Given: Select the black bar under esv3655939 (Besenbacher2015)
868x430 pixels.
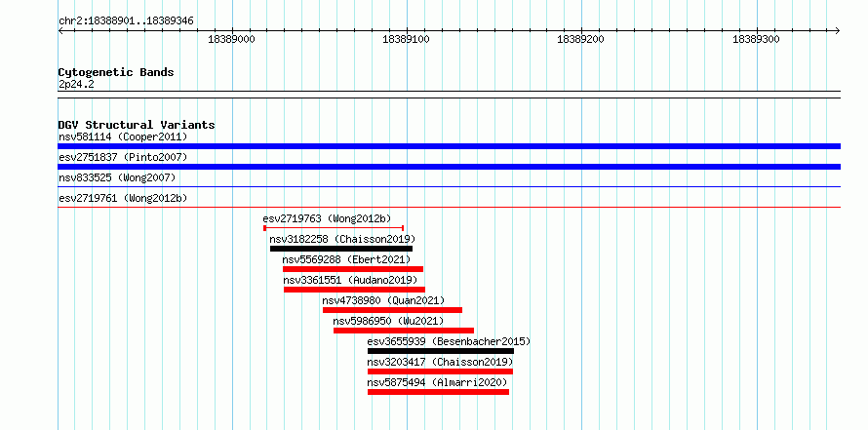Looking at the screenshot, I should pos(441,351).
